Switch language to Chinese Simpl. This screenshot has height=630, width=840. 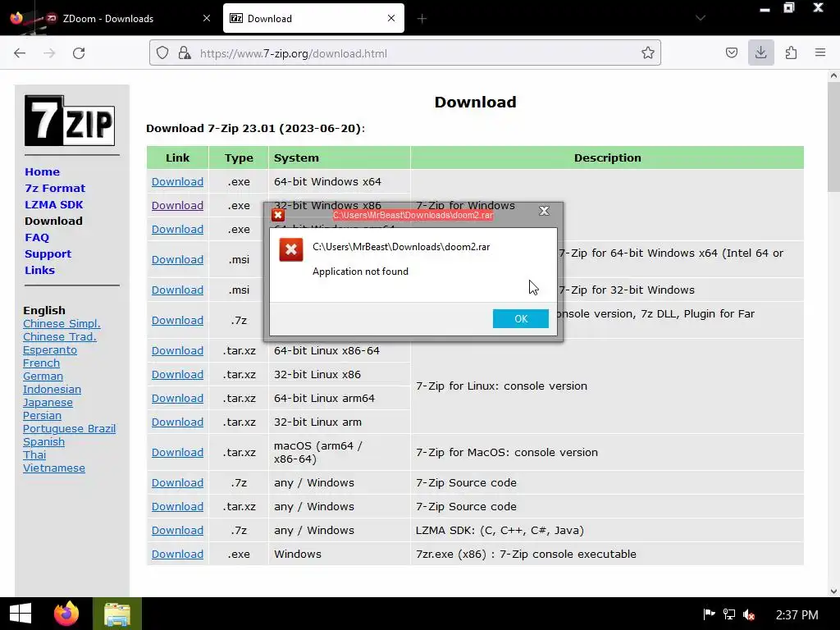pyautogui.click(x=62, y=323)
